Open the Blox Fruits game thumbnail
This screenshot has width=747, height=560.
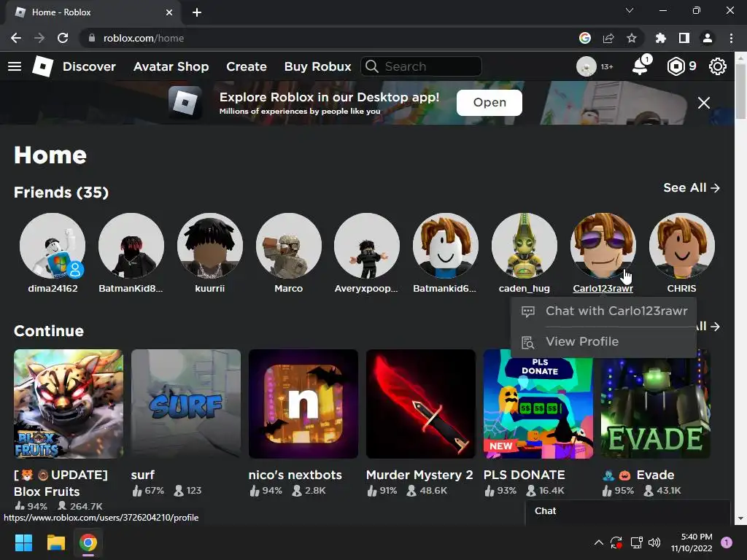69,404
